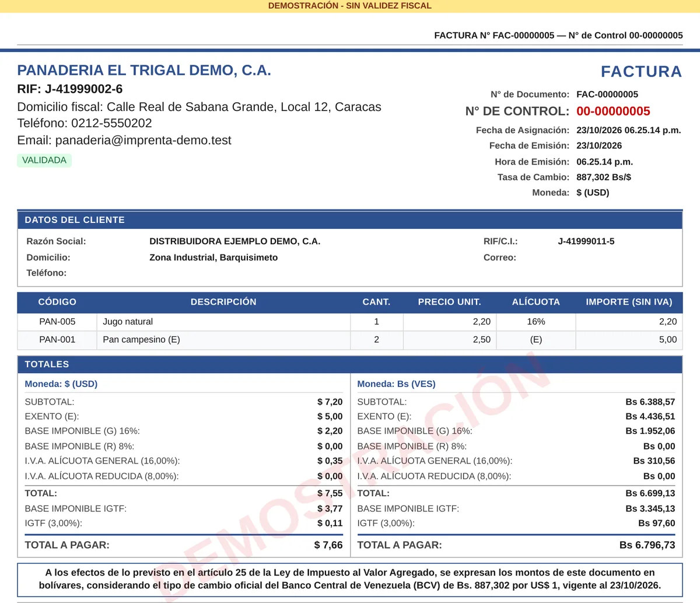Viewport: 700px width, 603px height.
Task: Click the Moneda: Bs (VES) totals heading
Action: [397, 384]
